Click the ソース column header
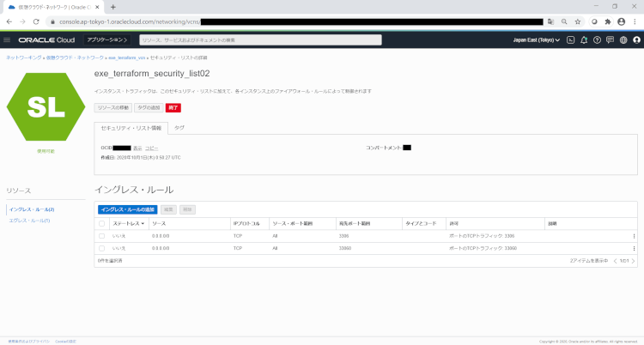The image size is (644, 345). [x=159, y=224]
